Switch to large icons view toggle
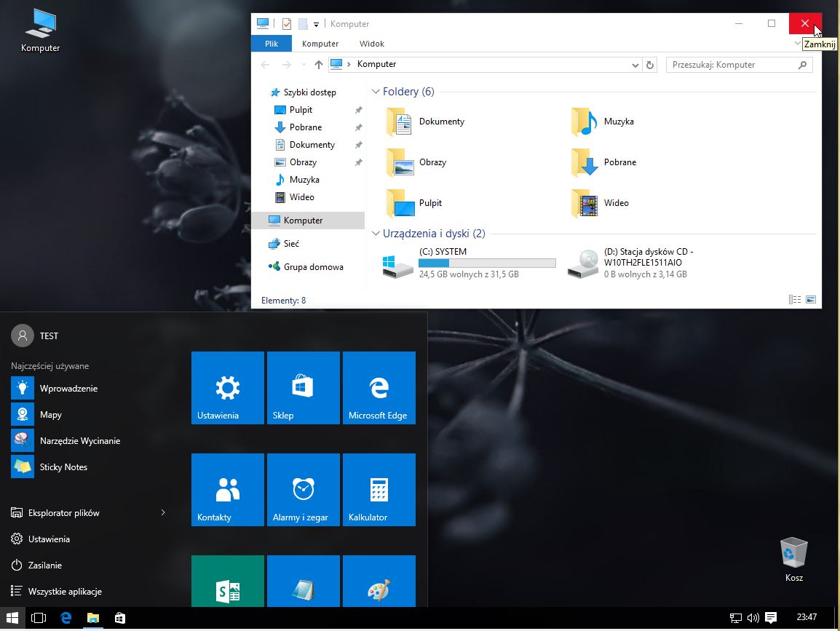 [811, 300]
